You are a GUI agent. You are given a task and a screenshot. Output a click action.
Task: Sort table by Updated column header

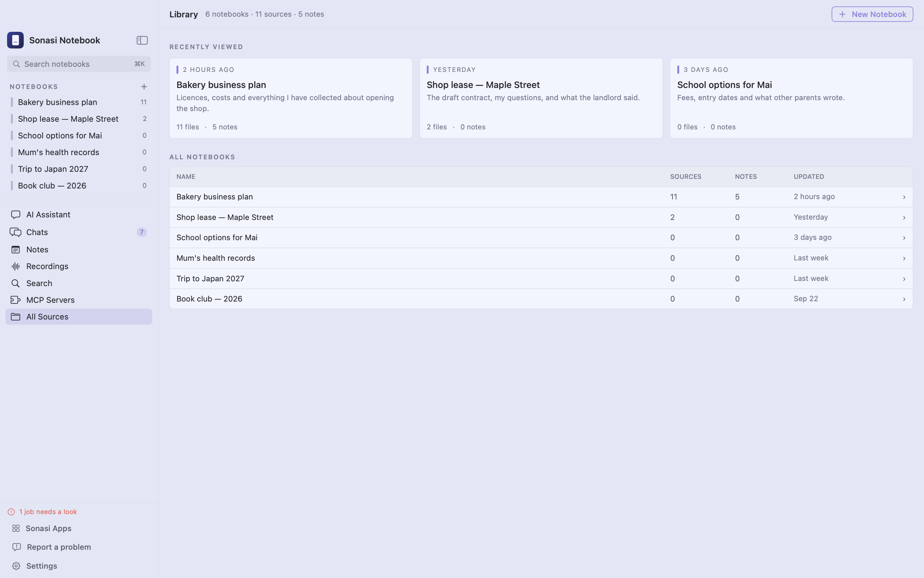point(809,177)
